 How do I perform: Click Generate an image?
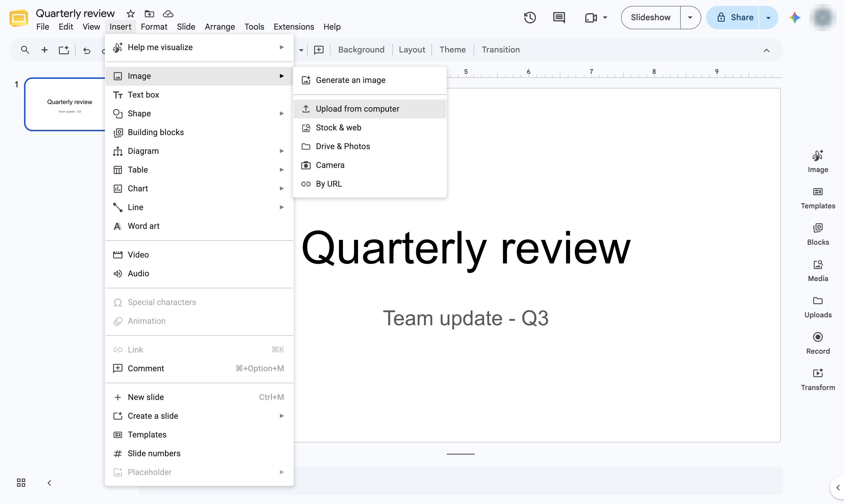(370, 80)
